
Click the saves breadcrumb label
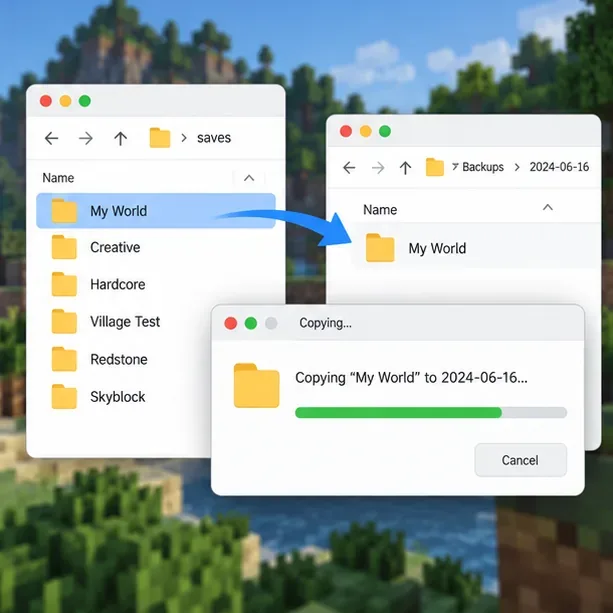214,138
